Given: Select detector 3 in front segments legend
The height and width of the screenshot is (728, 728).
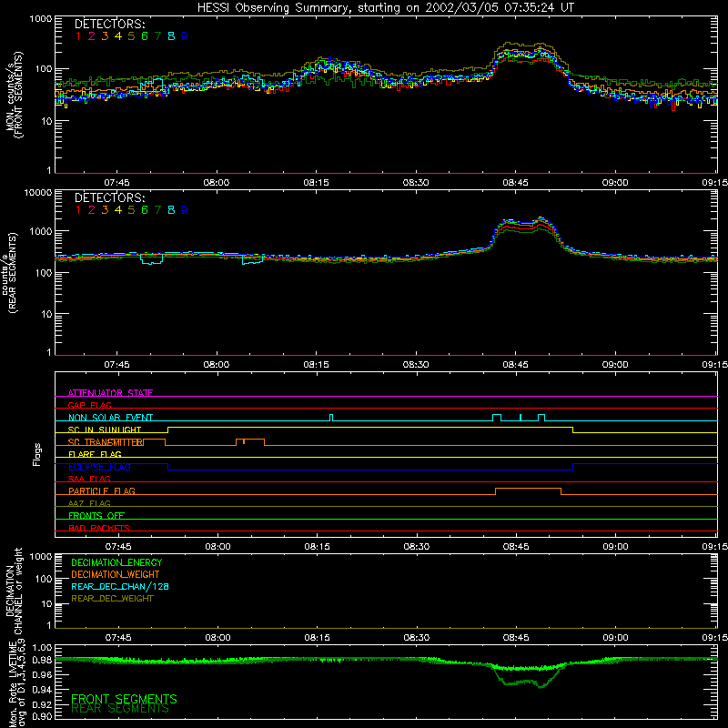Looking at the screenshot, I should [x=105, y=36].
